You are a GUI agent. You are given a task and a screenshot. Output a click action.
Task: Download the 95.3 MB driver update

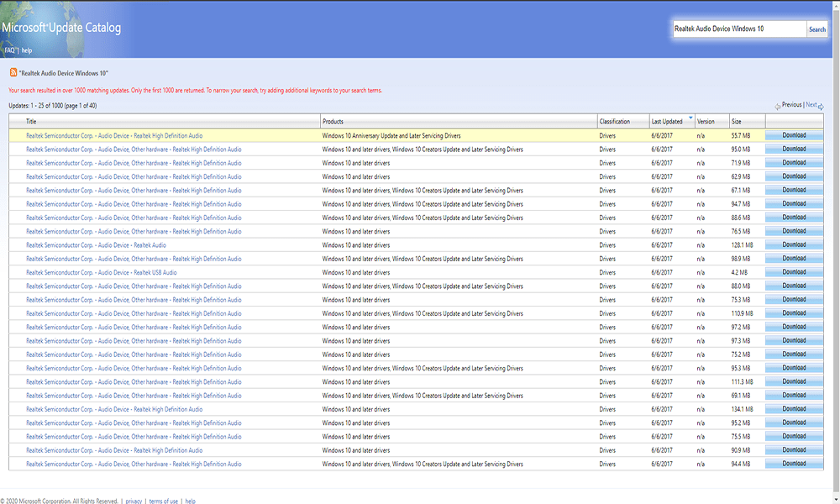point(794,368)
